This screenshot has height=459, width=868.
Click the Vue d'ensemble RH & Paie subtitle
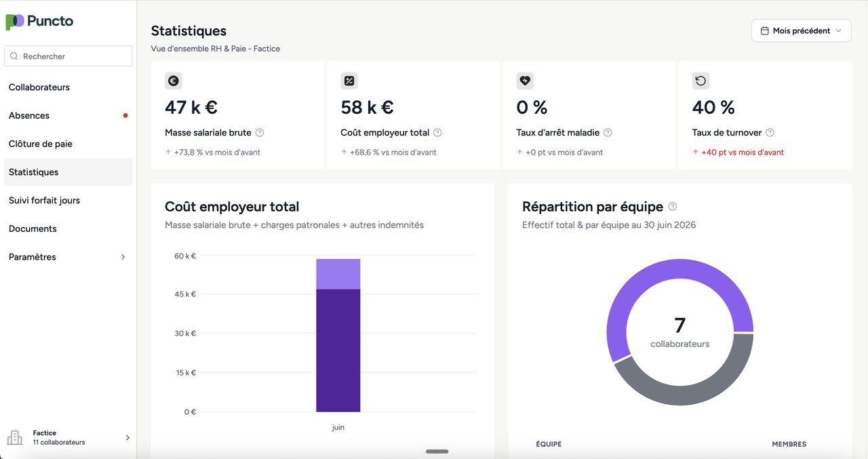(216, 49)
